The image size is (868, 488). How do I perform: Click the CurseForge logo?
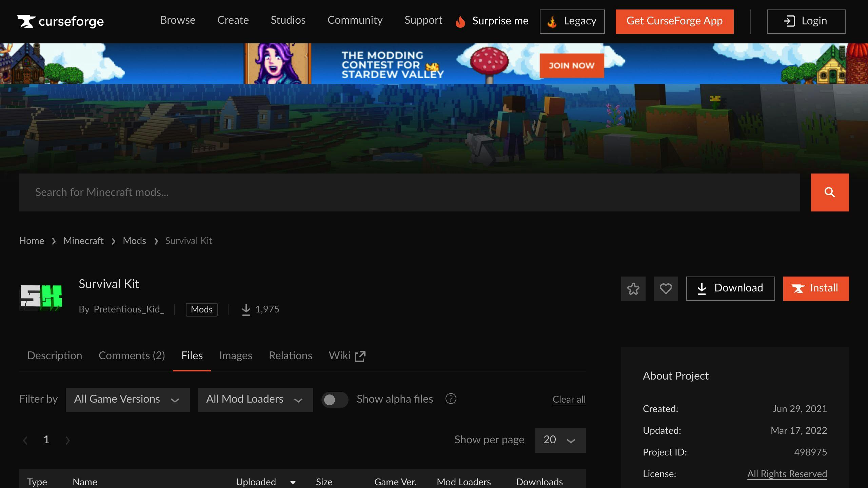coord(60,21)
